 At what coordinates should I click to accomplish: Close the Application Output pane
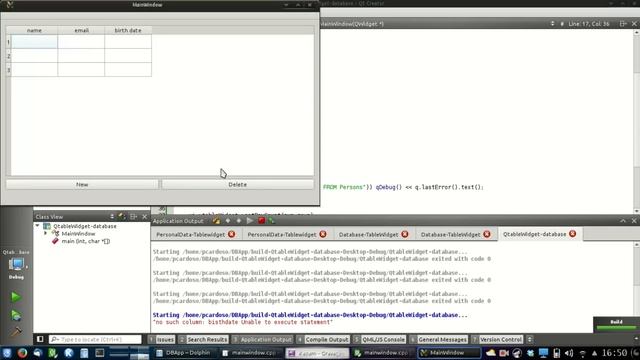point(634,221)
